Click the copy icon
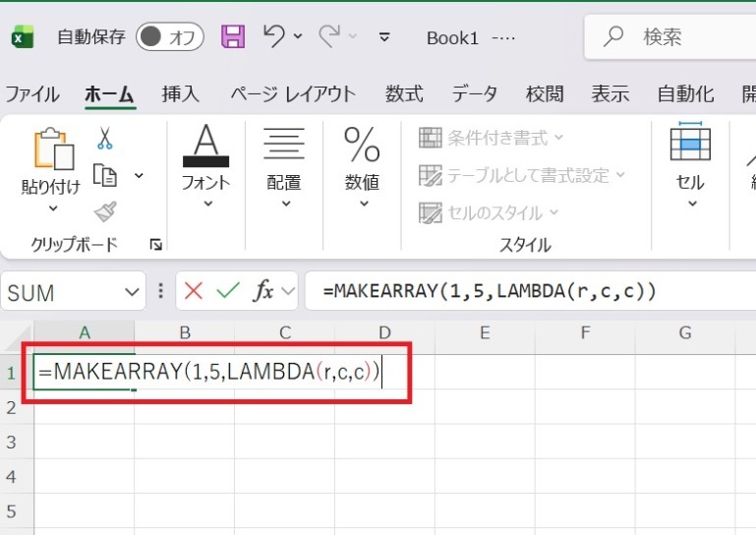The width and height of the screenshot is (756, 535). click(x=104, y=175)
